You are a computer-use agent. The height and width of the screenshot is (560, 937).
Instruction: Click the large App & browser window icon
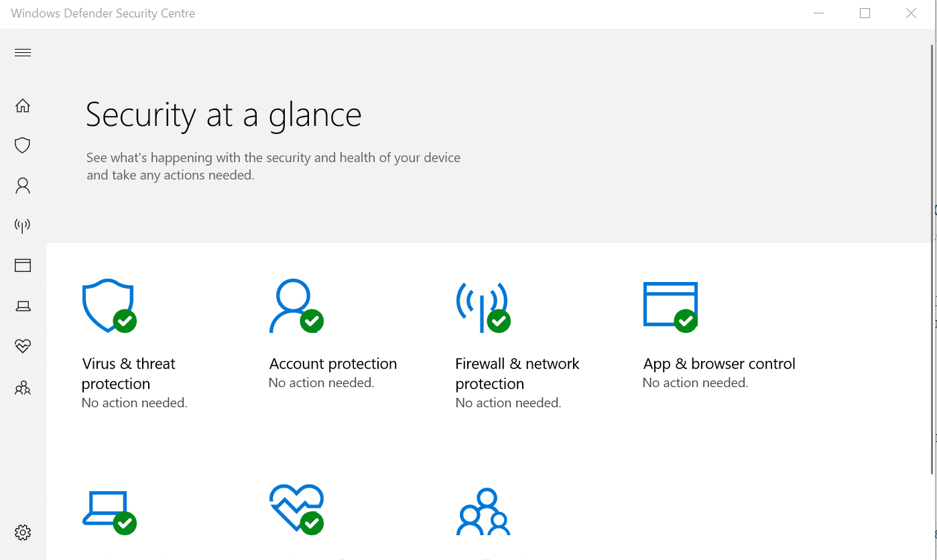point(670,307)
